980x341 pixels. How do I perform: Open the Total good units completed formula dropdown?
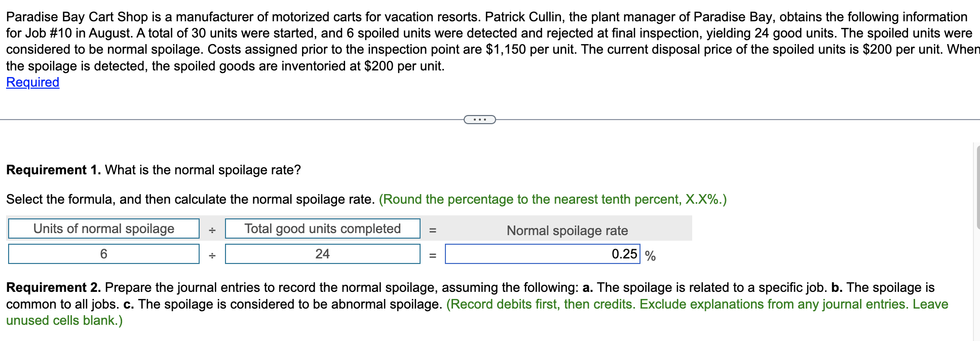tap(323, 229)
